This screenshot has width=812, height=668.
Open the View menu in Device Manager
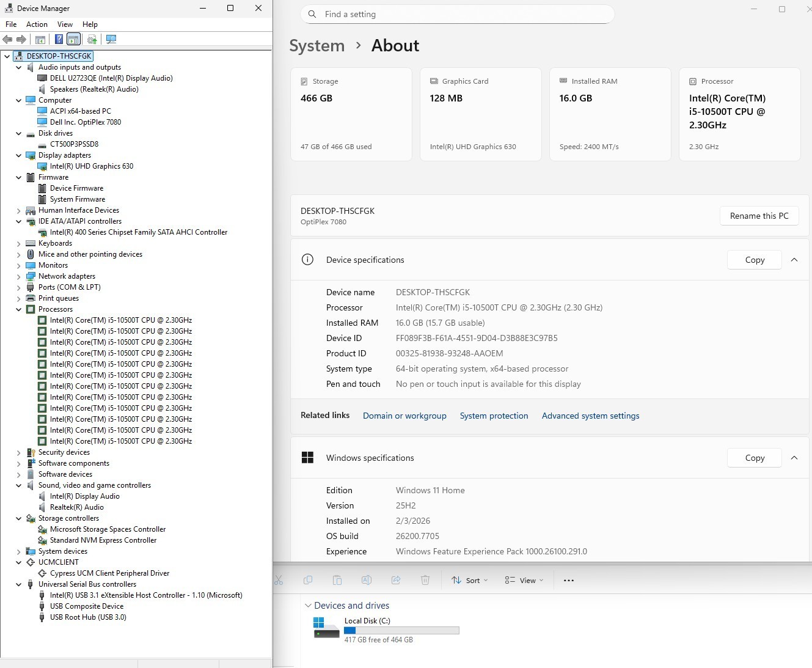[x=65, y=24]
